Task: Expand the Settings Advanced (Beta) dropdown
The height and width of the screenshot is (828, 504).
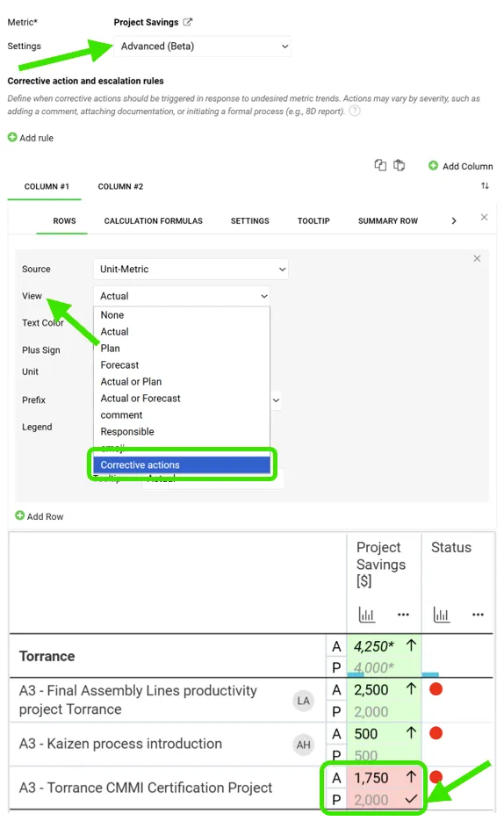Action: (202, 47)
